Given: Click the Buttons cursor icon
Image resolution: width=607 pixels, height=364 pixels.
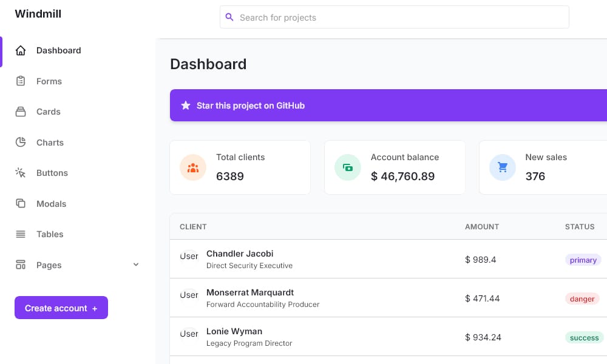Looking at the screenshot, I should click(x=21, y=172).
